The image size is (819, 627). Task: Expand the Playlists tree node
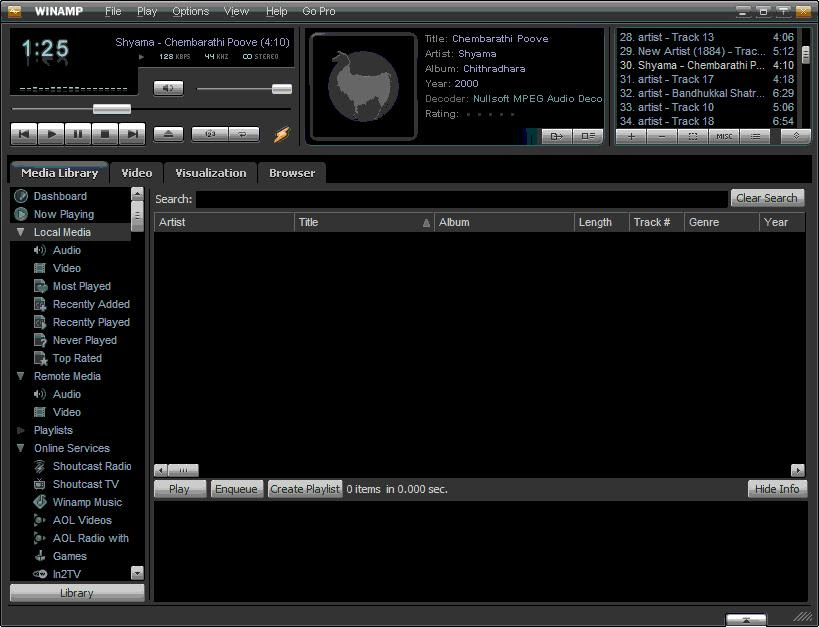click(20, 430)
